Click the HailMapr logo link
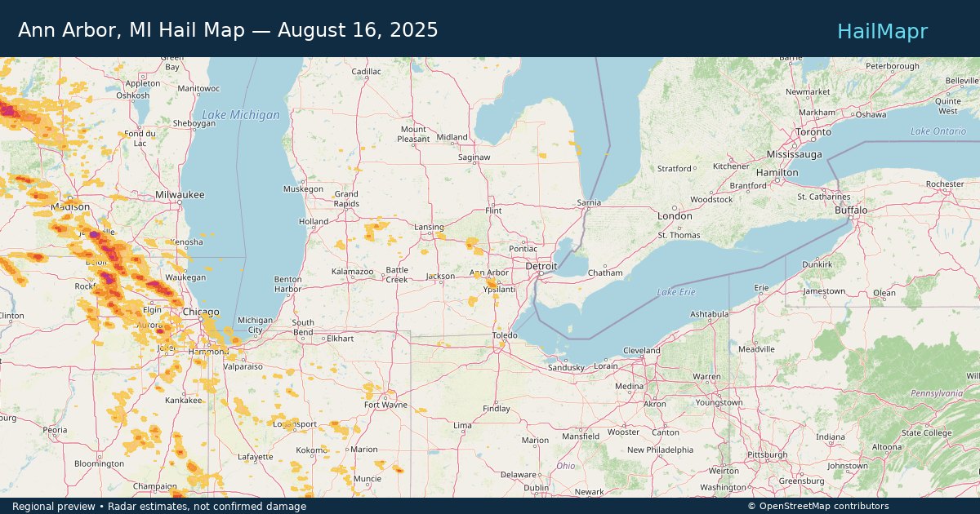Viewport: 980px width, 514px height. tap(882, 31)
